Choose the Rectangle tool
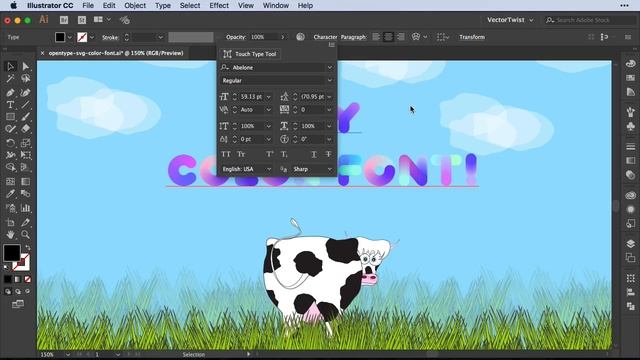The width and height of the screenshot is (640, 360). pos(11,117)
